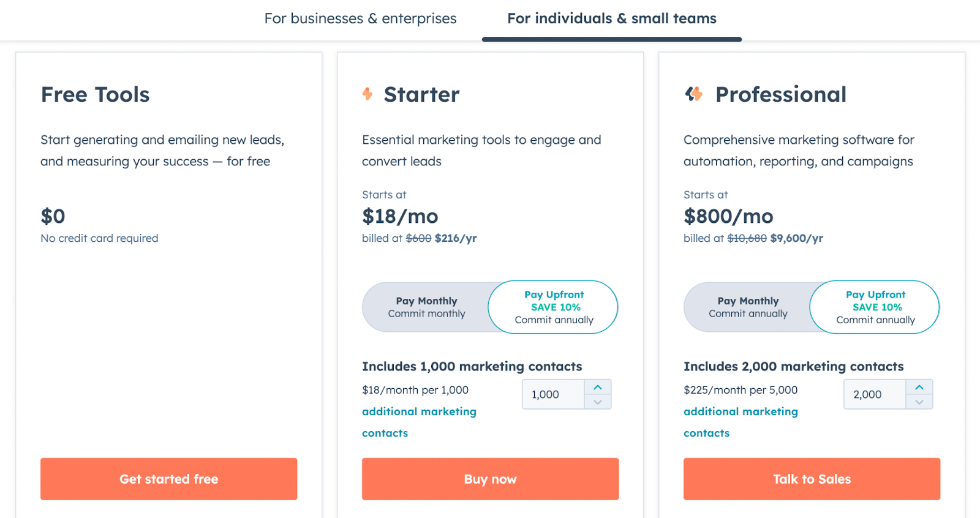Increase Starter marketing contacts with up arrow
Screen dimensions: 980x518
click(x=598, y=387)
